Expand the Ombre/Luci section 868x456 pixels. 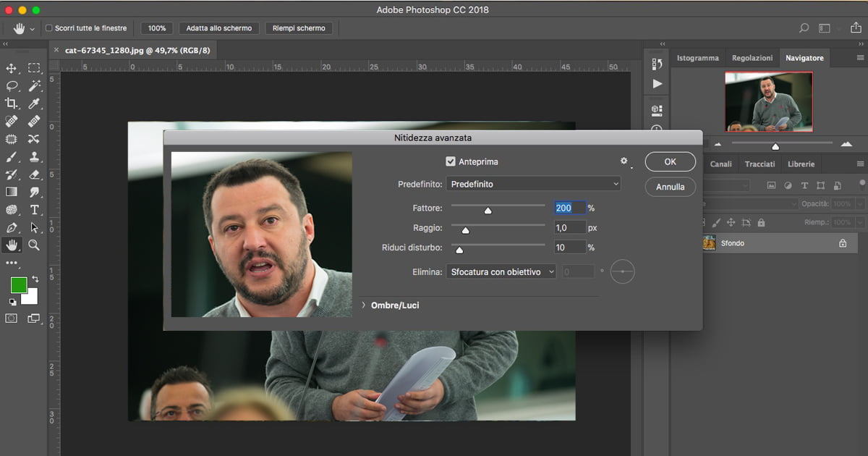[x=364, y=305]
